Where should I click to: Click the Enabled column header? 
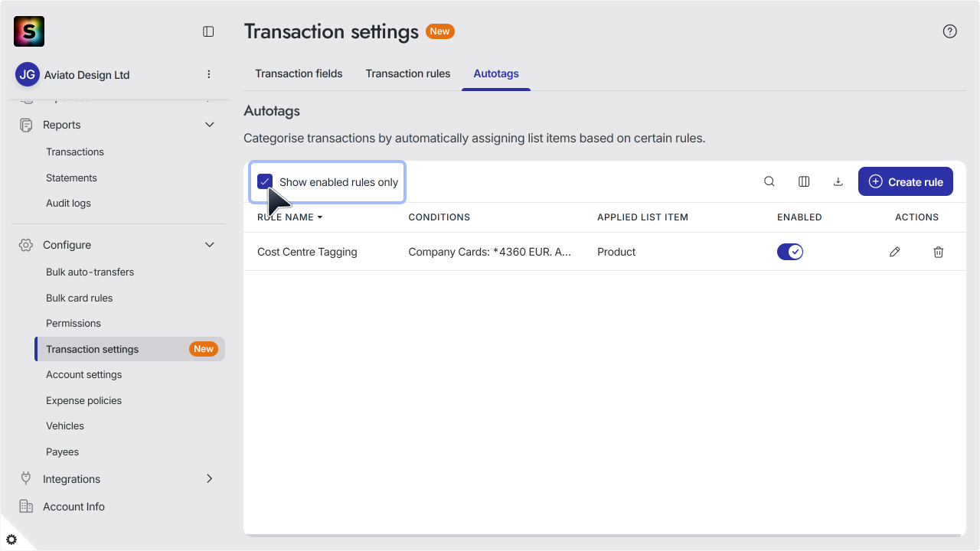(x=799, y=217)
